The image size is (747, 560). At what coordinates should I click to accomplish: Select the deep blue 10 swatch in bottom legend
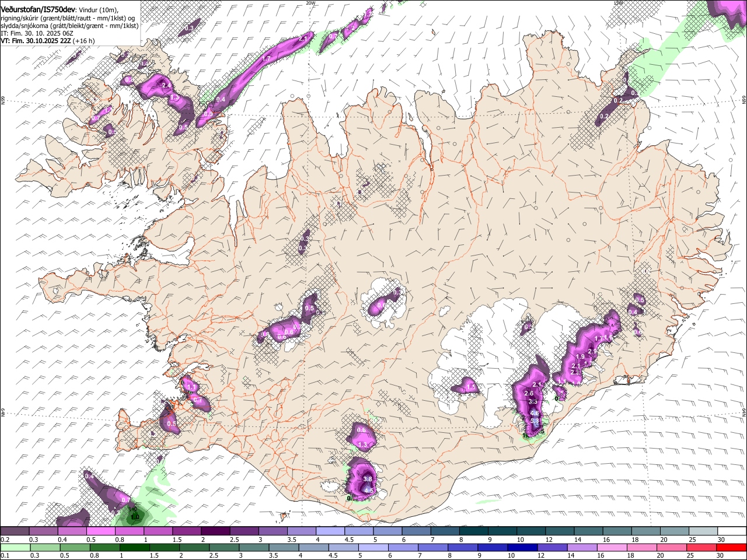[x=522, y=548]
